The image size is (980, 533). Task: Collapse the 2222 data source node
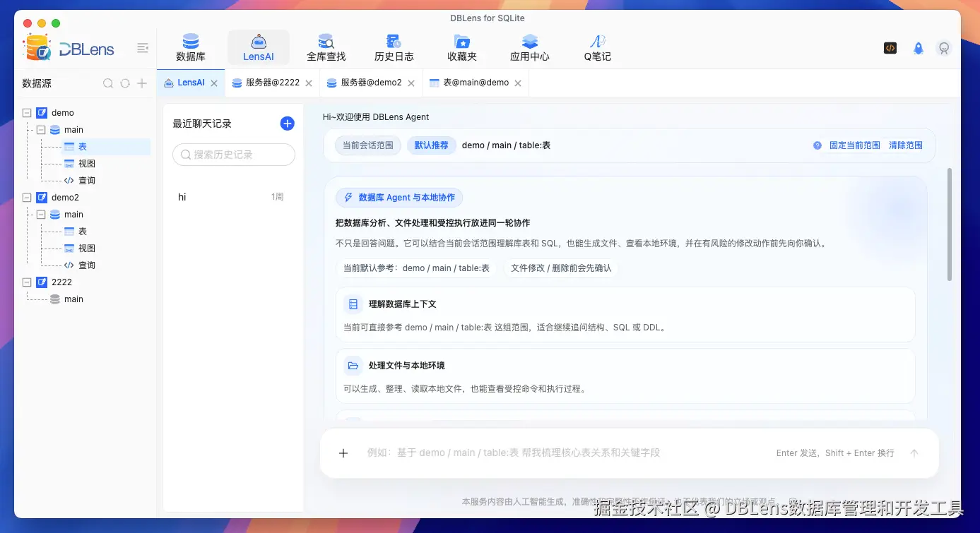[27, 282]
